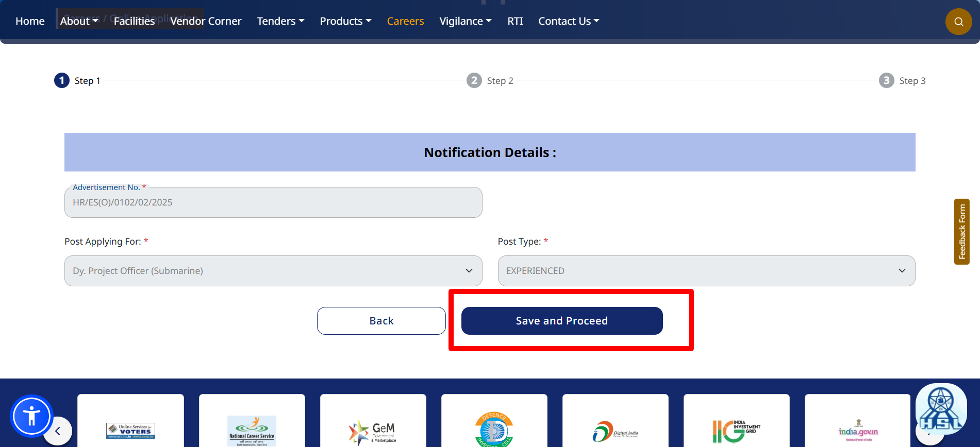Select the Step 2 progress marker
The width and height of the screenshot is (980, 447).
474,80
